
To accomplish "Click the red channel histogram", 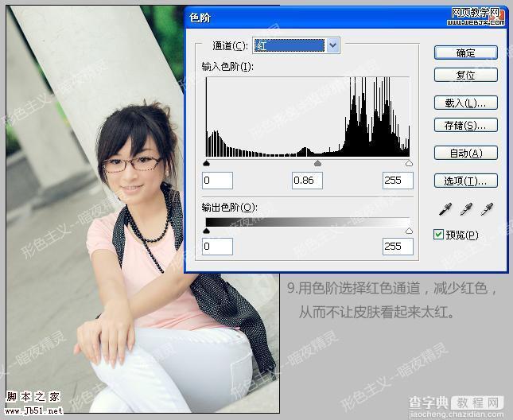I will [x=308, y=117].
